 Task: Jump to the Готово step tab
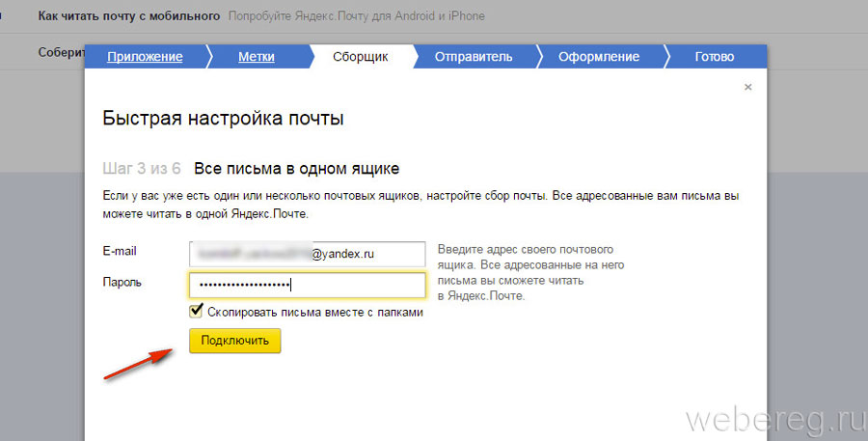point(714,57)
